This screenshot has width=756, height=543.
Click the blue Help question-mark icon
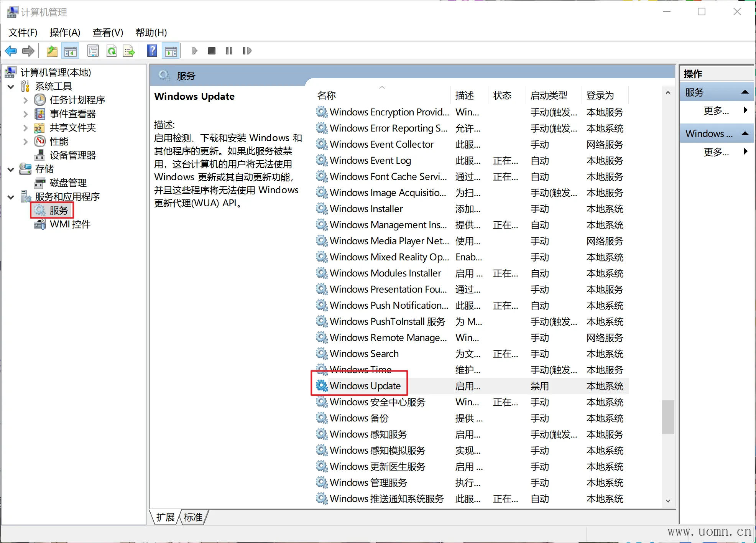coord(152,51)
